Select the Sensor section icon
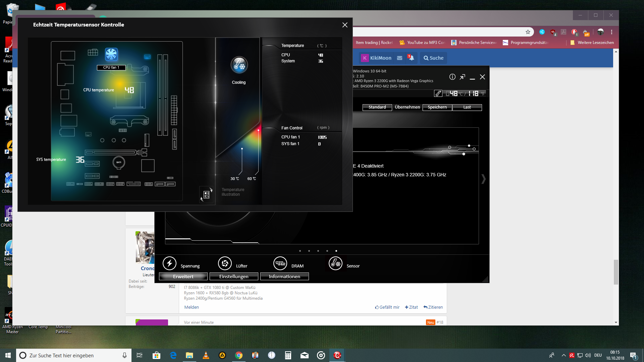The image size is (644, 362). click(x=335, y=263)
